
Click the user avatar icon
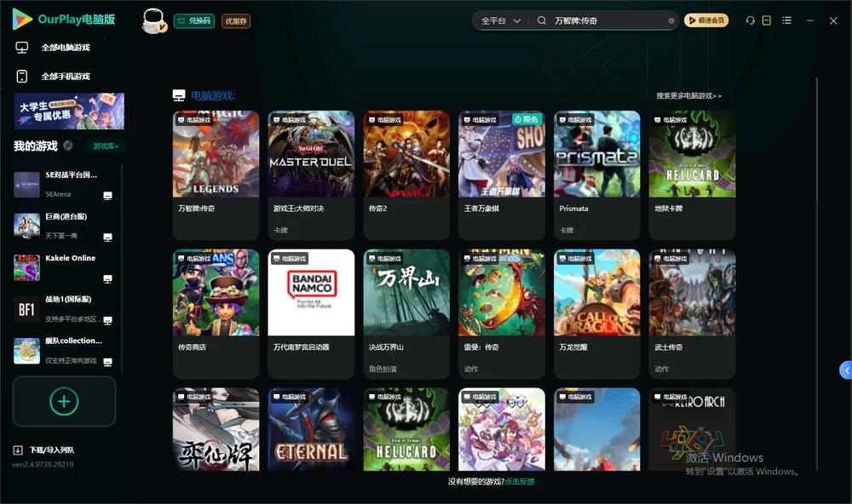click(153, 20)
